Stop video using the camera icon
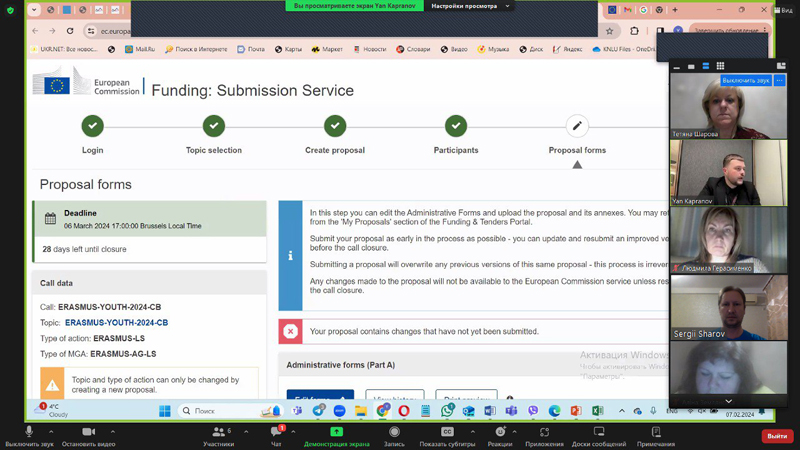The image size is (800, 450). (88, 432)
